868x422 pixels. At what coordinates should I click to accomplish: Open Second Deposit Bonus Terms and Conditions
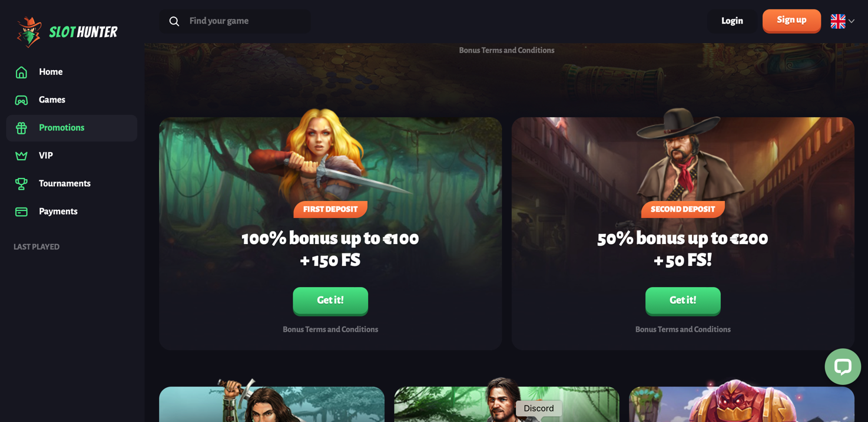click(683, 329)
